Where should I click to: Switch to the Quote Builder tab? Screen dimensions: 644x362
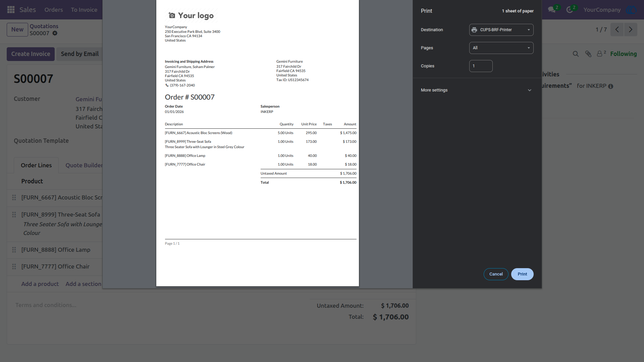[84, 165]
